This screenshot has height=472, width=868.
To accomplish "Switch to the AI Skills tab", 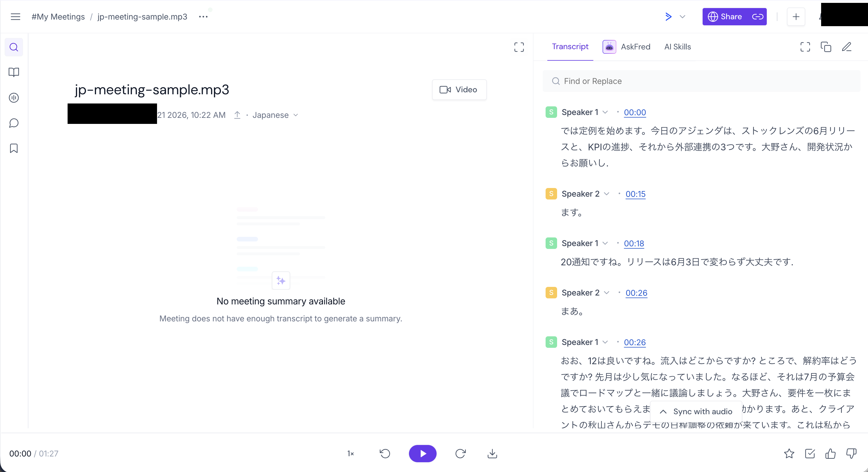I will tap(677, 47).
